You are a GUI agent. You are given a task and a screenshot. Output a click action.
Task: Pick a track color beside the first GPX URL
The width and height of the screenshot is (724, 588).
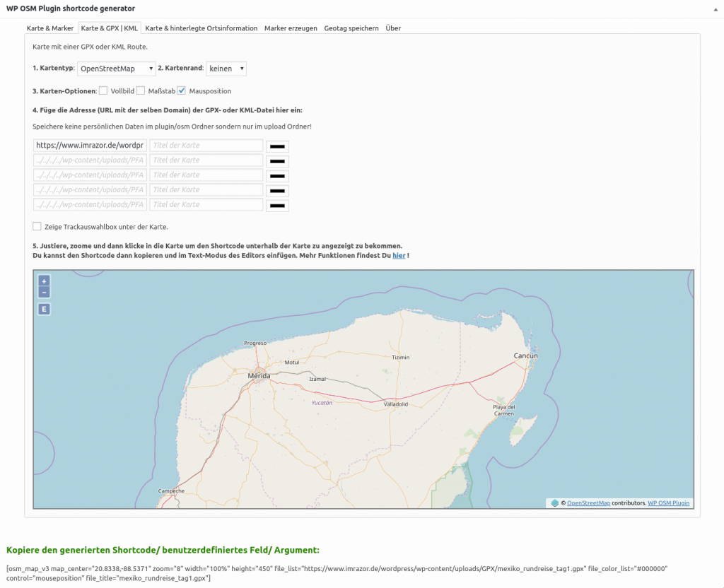[x=276, y=146]
